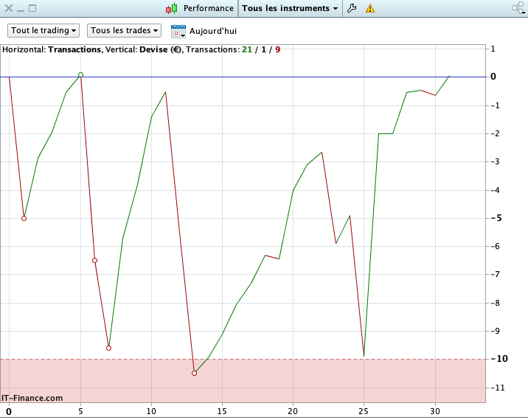Image resolution: width=528 pixels, height=420 pixels.
Task: Click the neutral transactions count '1'
Action: (x=263, y=50)
